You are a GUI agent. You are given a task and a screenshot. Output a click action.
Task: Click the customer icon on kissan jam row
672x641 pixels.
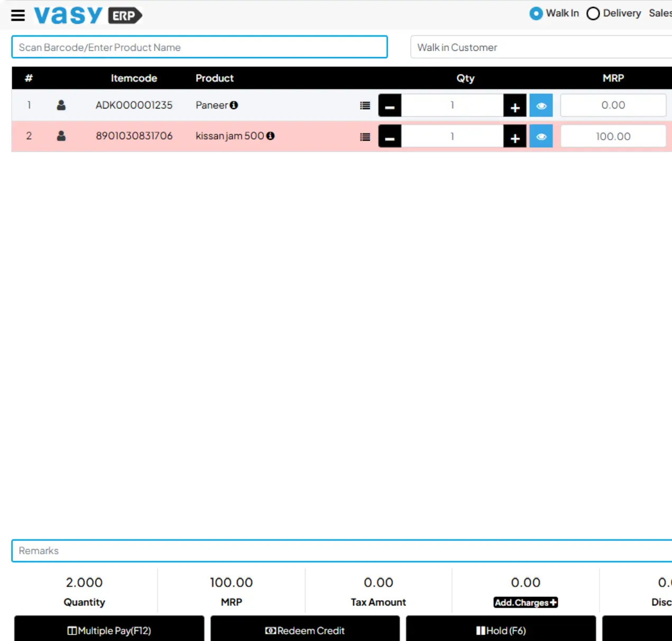[x=61, y=136]
